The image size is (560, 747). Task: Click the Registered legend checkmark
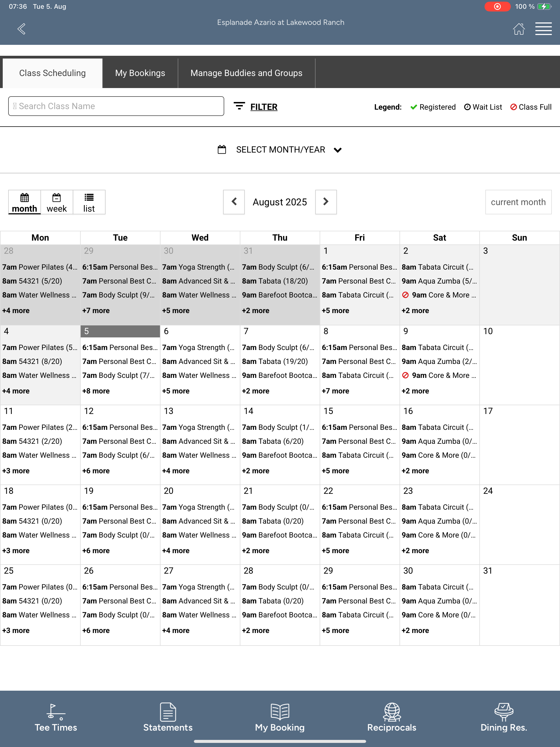pos(413,107)
